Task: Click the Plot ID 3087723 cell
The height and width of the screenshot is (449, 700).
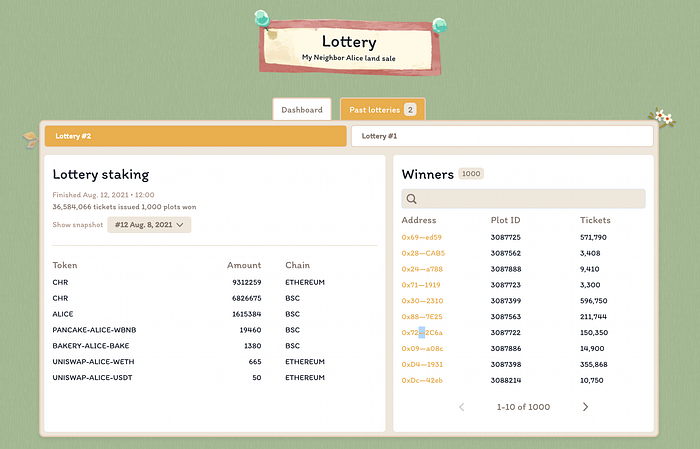Action: 505,285
